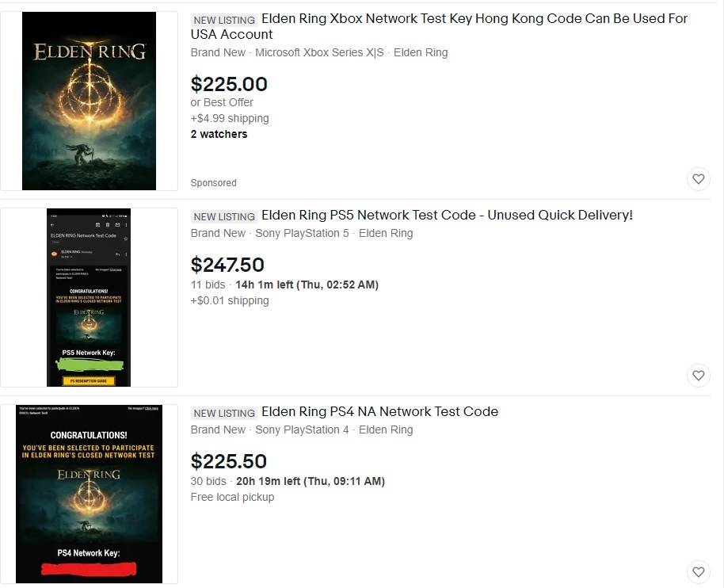Open the PS5 Network Test Code listing title
This screenshot has width=724, height=588.
(447, 215)
